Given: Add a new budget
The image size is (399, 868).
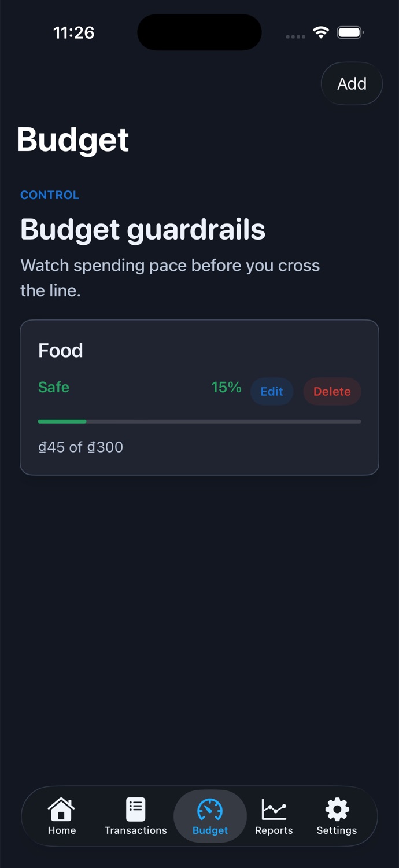Looking at the screenshot, I should pos(352,84).
